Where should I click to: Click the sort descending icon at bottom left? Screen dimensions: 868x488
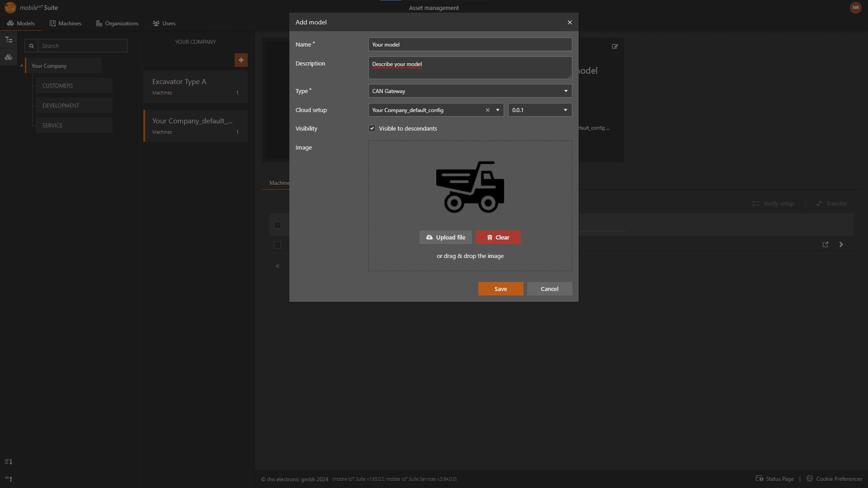click(x=8, y=461)
